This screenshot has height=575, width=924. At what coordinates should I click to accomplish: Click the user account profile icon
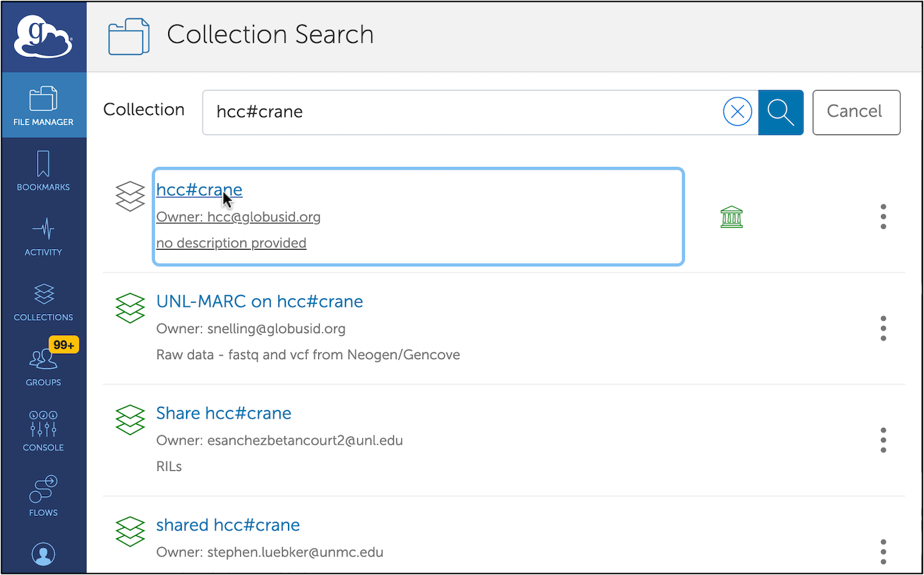[x=44, y=554]
